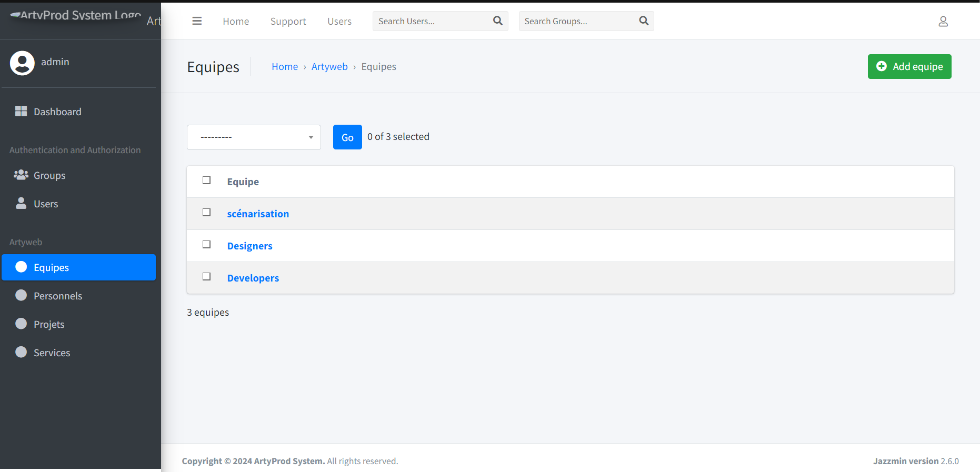The image size is (980, 472).
Task: Open Projets from the sidebar
Action: [49, 324]
